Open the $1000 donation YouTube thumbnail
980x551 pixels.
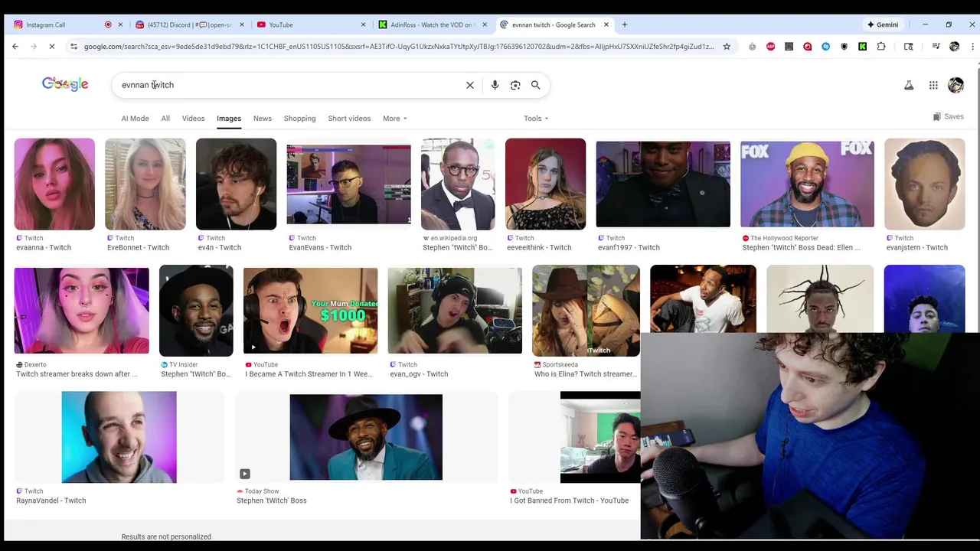pos(310,310)
